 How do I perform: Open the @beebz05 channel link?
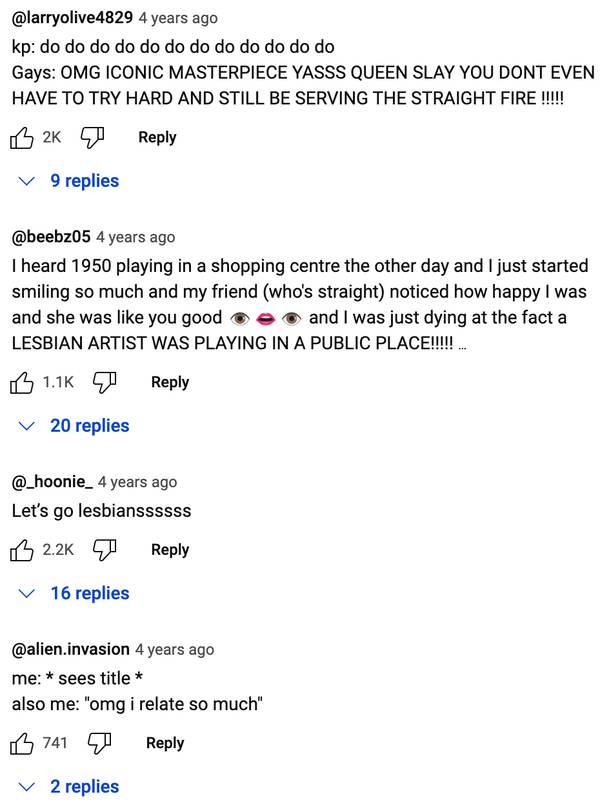click(x=51, y=237)
